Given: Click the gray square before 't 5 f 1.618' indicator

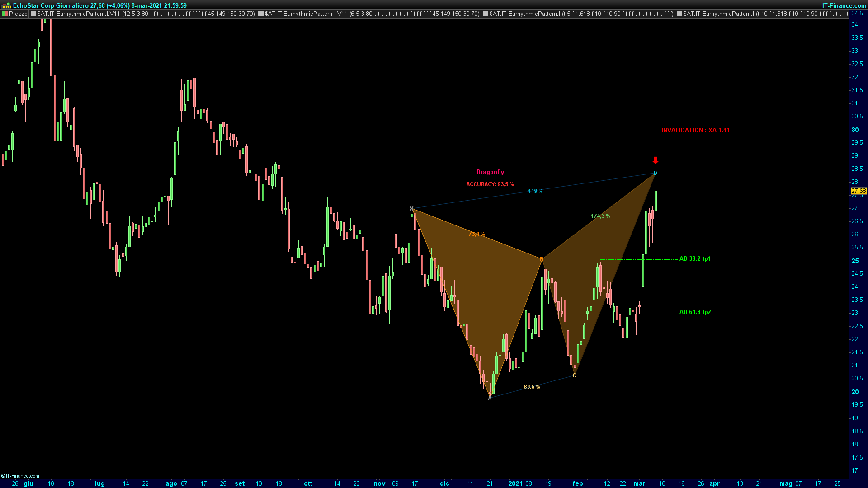Looking at the screenshot, I should click(486, 14).
